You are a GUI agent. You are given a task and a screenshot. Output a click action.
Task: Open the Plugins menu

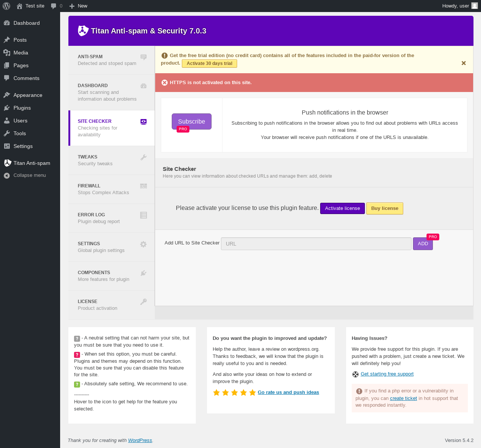[x=30, y=108]
